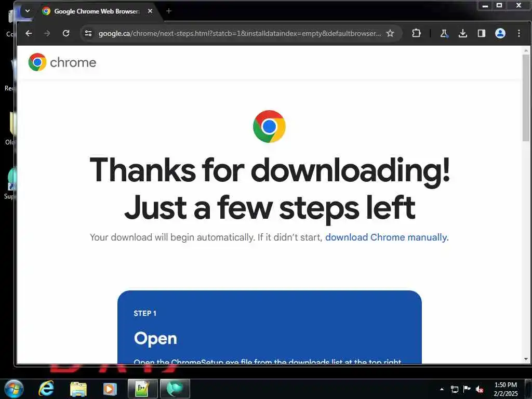Show downloads with the download arrow icon
The height and width of the screenshot is (399, 532).
pos(463,33)
